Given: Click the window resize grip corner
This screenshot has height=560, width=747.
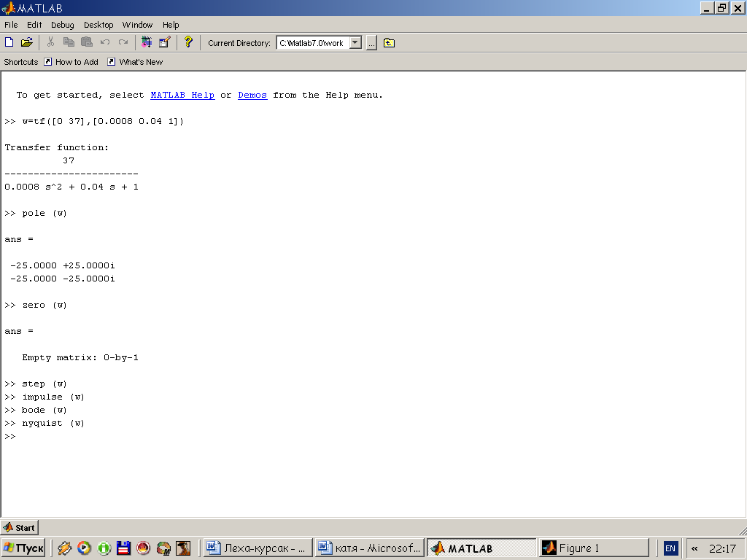Looking at the screenshot, I should pyautogui.click(x=742, y=530).
